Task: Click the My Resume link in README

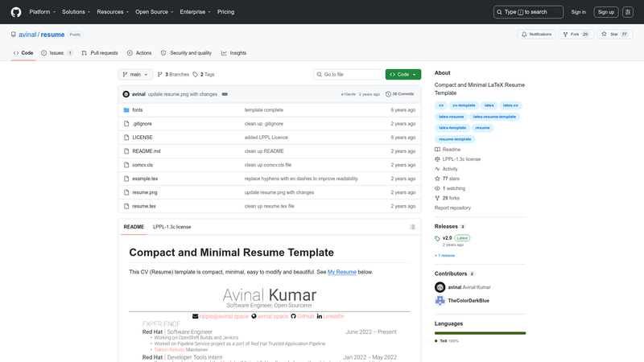Action: coord(341,272)
